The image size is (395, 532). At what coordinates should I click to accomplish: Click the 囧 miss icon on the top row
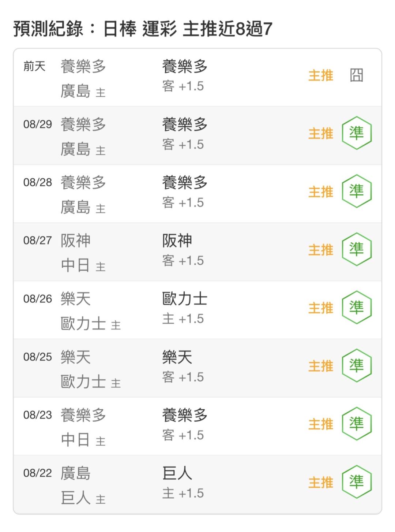point(357,75)
